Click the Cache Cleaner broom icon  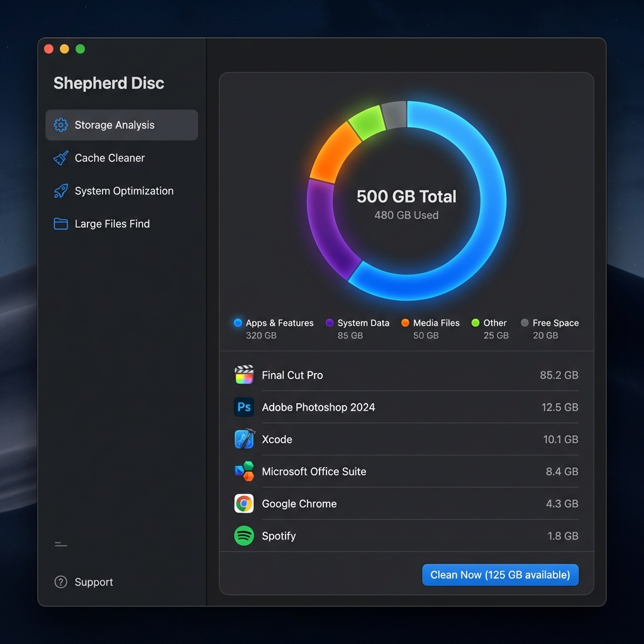tap(61, 158)
